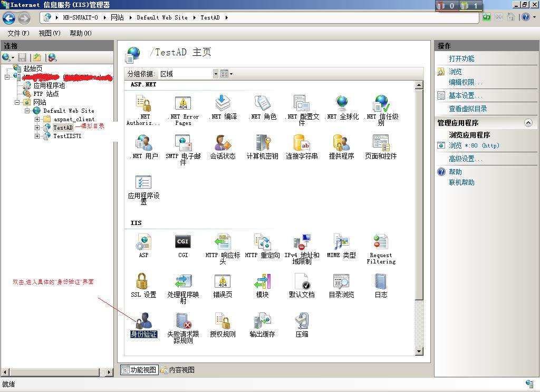This screenshot has width=540, height=392.
Task: Go back with the navigation arrow
Action: pos(8,18)
